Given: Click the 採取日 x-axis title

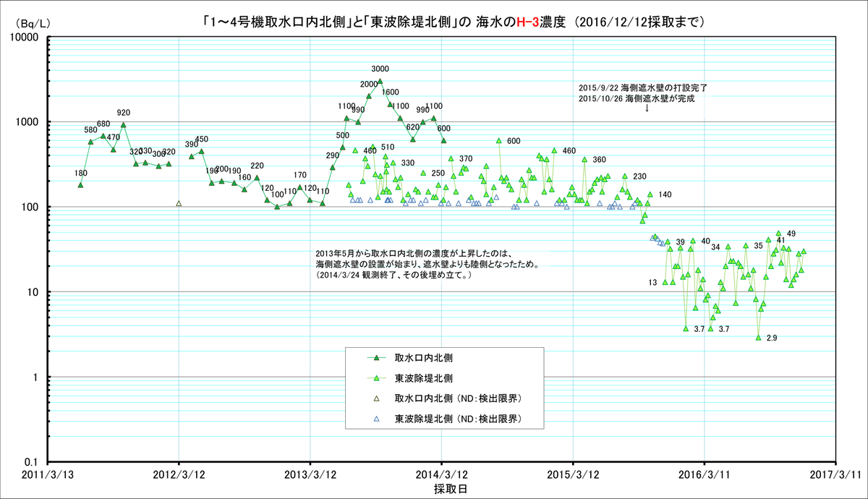Looking at the screenshot, I should pyautogui.click(x=450, y=490).
